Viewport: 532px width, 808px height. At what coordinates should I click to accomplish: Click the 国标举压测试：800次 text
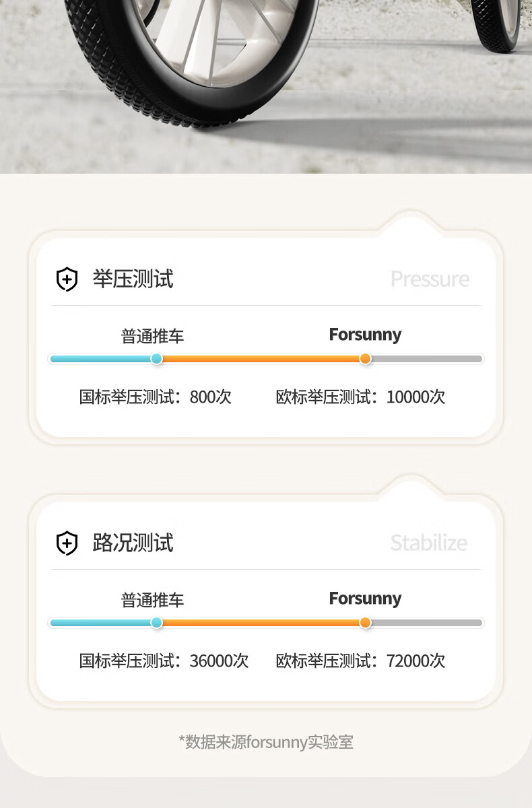point(156,397)
